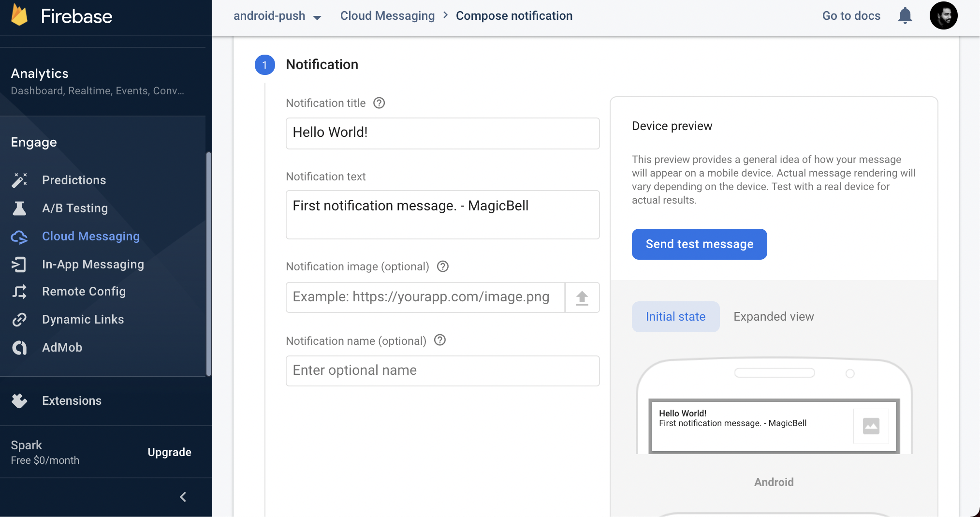Click the Extensions puzzle icon

tap(19, 400)
